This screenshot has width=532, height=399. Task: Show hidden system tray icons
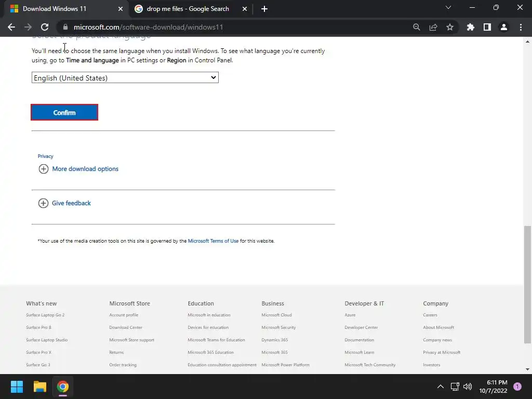click(441, 387)
